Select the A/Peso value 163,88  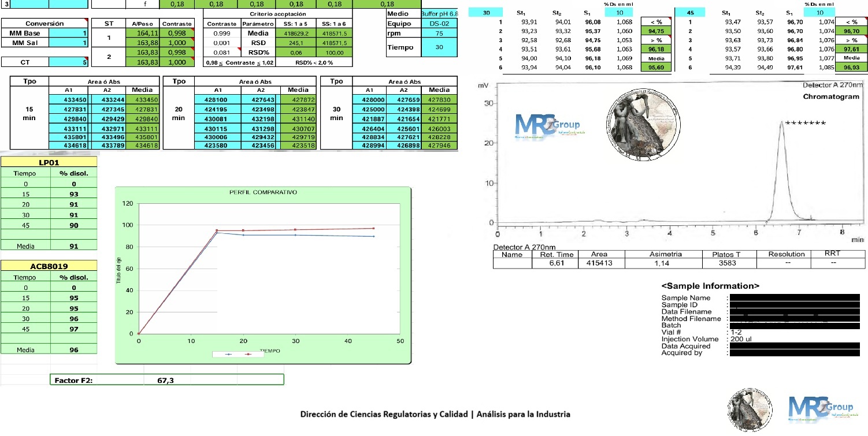143,43
